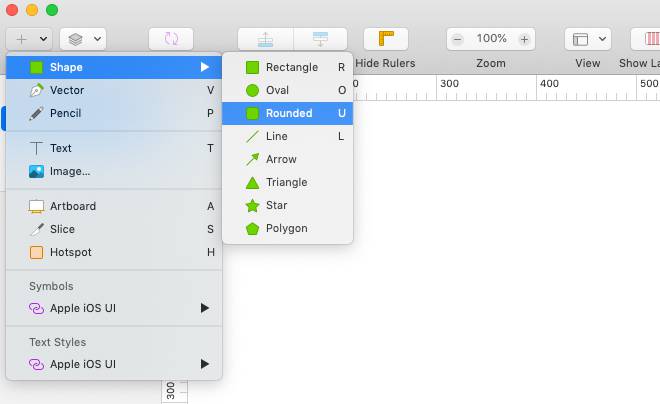This screenshot has width=660, height=404.
Task: Choose the Oval shape option
Action: pyautogui.click(x=277, y=90)
